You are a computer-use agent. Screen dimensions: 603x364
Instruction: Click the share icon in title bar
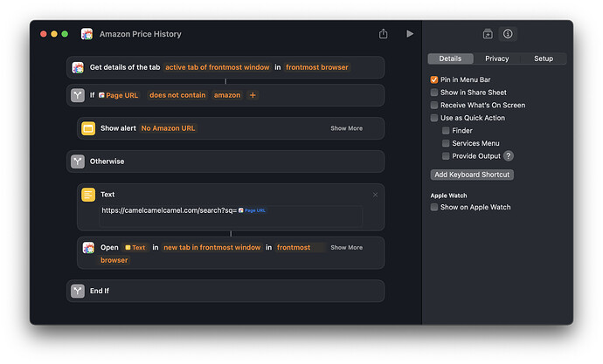[x=383, y=34]
